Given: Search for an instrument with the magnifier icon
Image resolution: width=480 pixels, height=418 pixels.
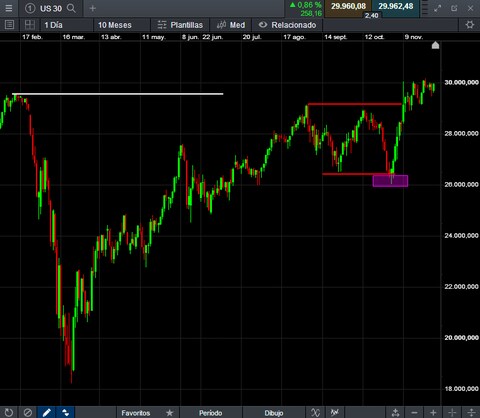Looking at the screenshot, I should [x=71, y=8].
